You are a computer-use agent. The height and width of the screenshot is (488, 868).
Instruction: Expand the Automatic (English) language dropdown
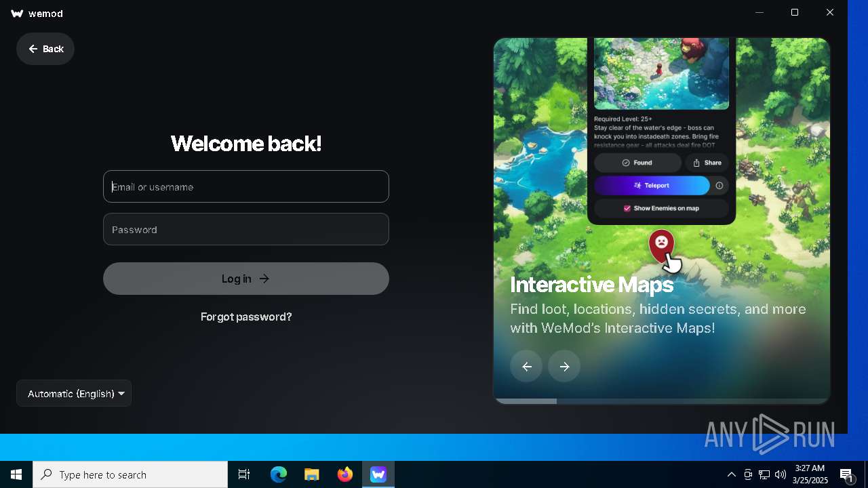coord(74,393)
